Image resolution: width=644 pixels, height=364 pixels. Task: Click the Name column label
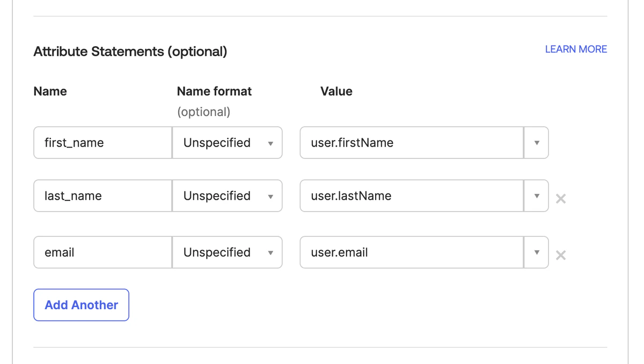point(50,91)
